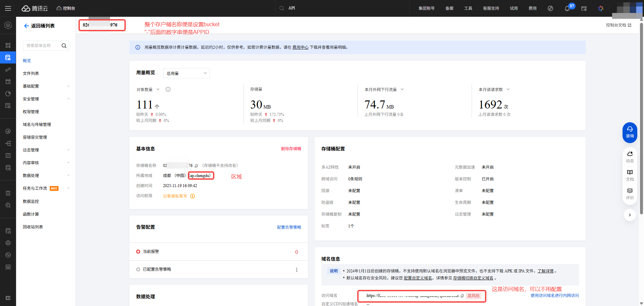Image resolution: width=644 pixels, height=306 pixels.
Task: Open the 总用量 dropdown in 用量概览
Action: coord(186,73)
